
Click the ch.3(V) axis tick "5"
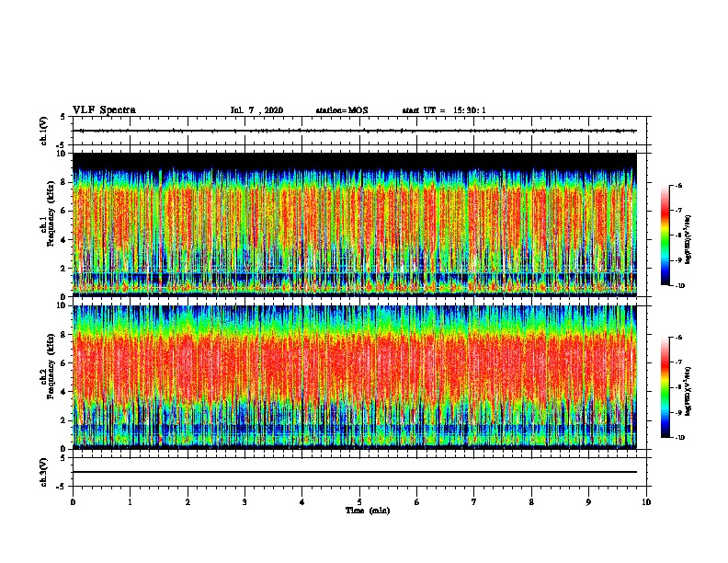click(x=63, y=458)
